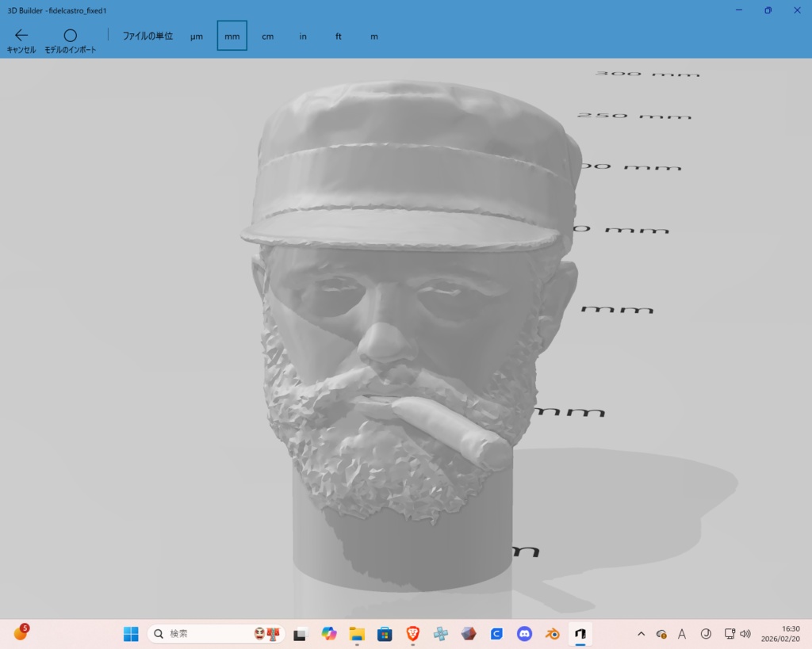Select mm as the file unit
This screenshot has height=649, width=812.
click(x=232, y=36)
